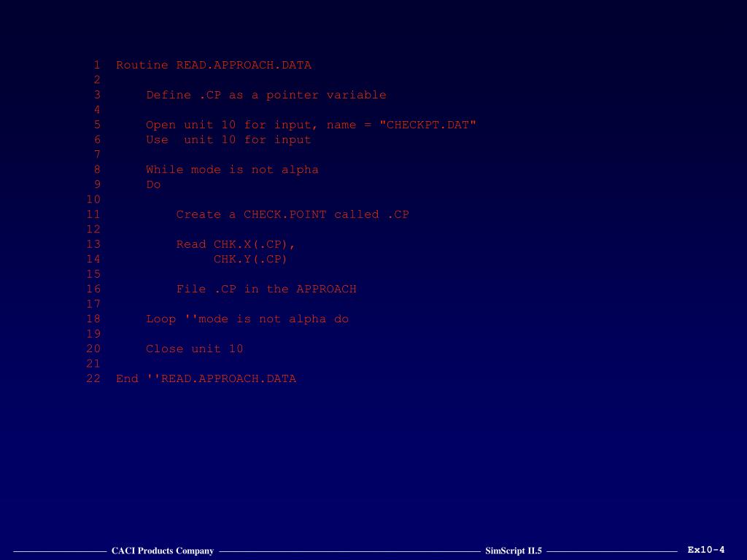Click the 'End ''READ.APPROACH.DATA' line
This screenshot has height=560, width=747.
(206, 378)
